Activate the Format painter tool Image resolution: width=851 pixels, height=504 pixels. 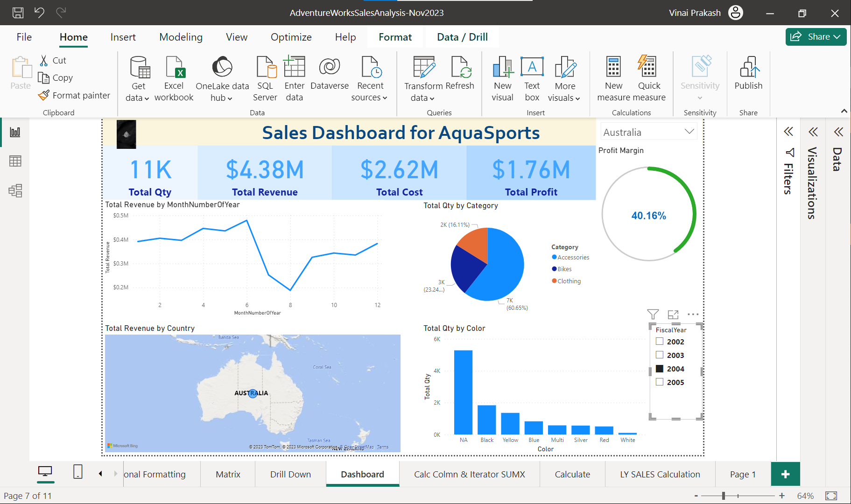(74, 95)
